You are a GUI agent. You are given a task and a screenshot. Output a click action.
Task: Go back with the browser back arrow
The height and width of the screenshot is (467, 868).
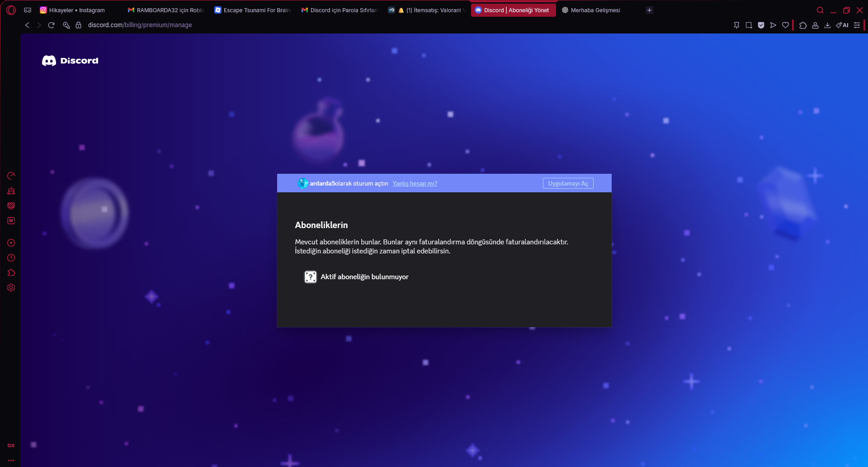(x=27, y=25)
